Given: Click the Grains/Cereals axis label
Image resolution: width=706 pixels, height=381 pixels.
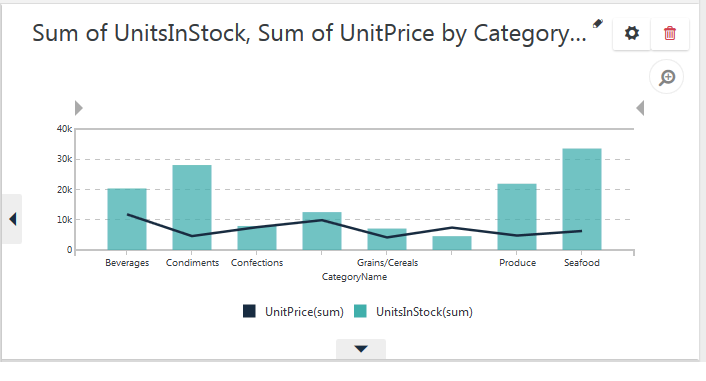Looking at the screenshot, I should click(387, 263).
